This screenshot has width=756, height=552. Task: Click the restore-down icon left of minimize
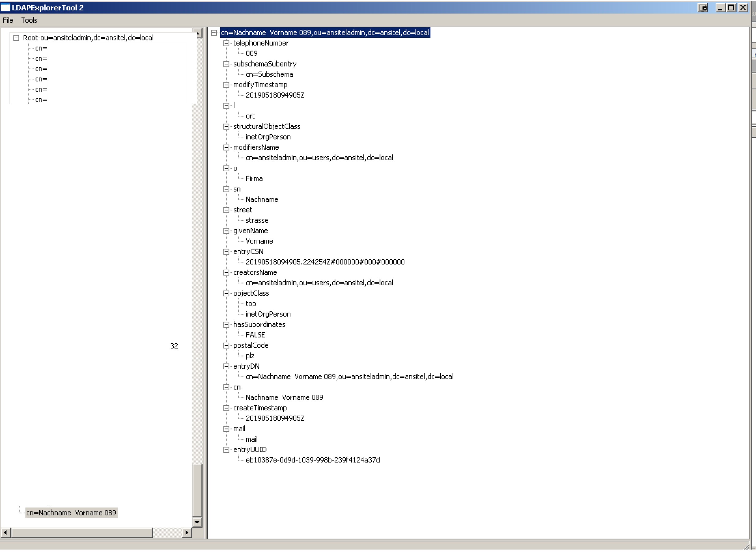click(x=703, y=8)
